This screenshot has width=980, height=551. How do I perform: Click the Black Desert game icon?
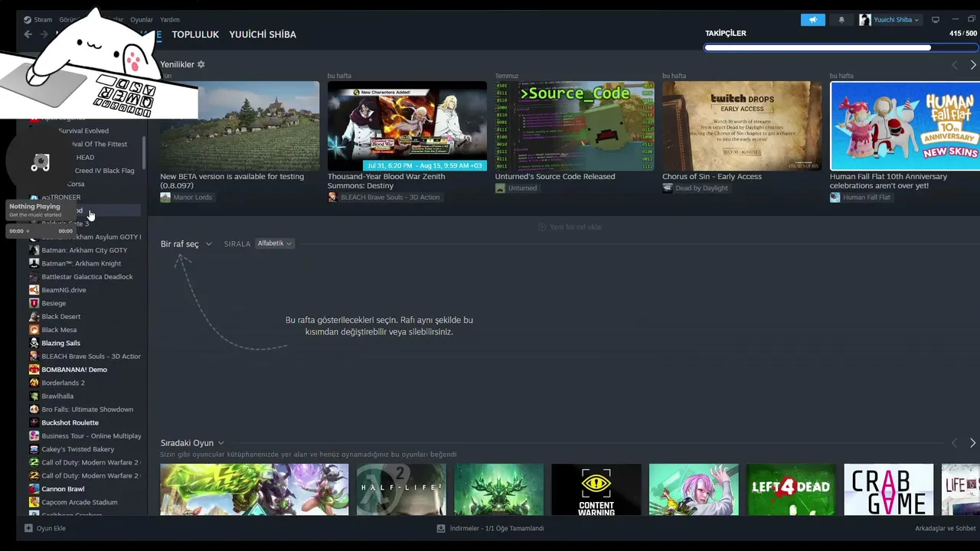34,317
